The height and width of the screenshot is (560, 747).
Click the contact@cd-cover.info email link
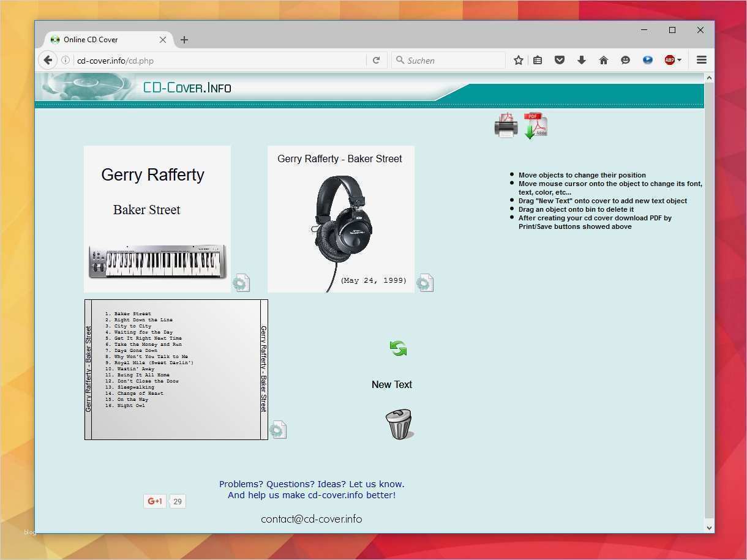[x=312, y=519]
